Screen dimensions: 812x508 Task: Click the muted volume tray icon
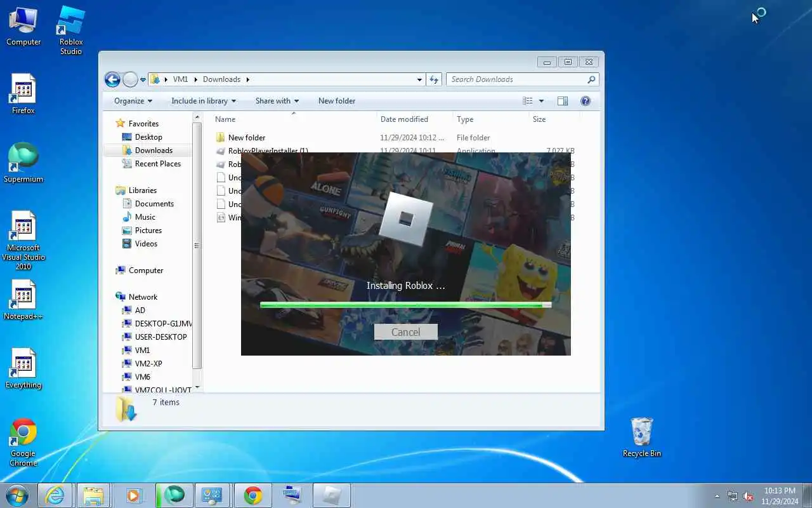click(748, 496)
